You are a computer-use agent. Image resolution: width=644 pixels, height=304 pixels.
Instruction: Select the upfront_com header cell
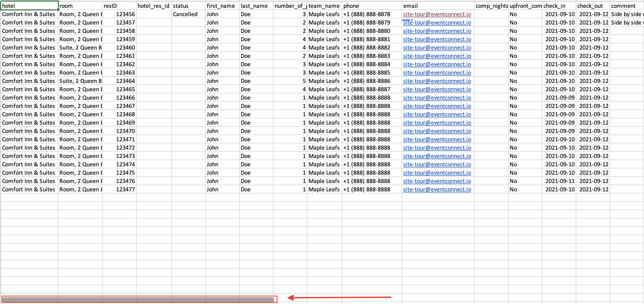pos(525,6)
